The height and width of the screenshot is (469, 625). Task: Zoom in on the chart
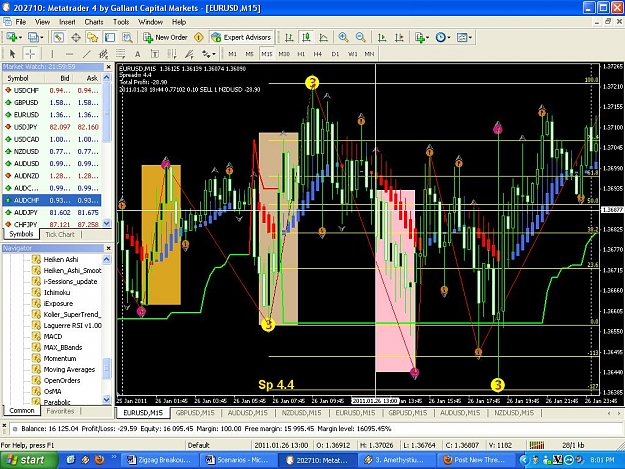(343, 37)
